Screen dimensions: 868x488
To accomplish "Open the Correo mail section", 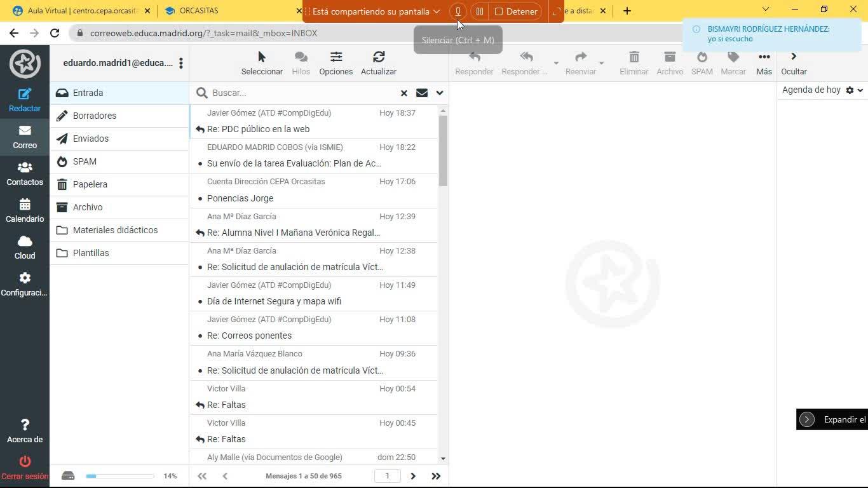I will [x=25, y=137].
